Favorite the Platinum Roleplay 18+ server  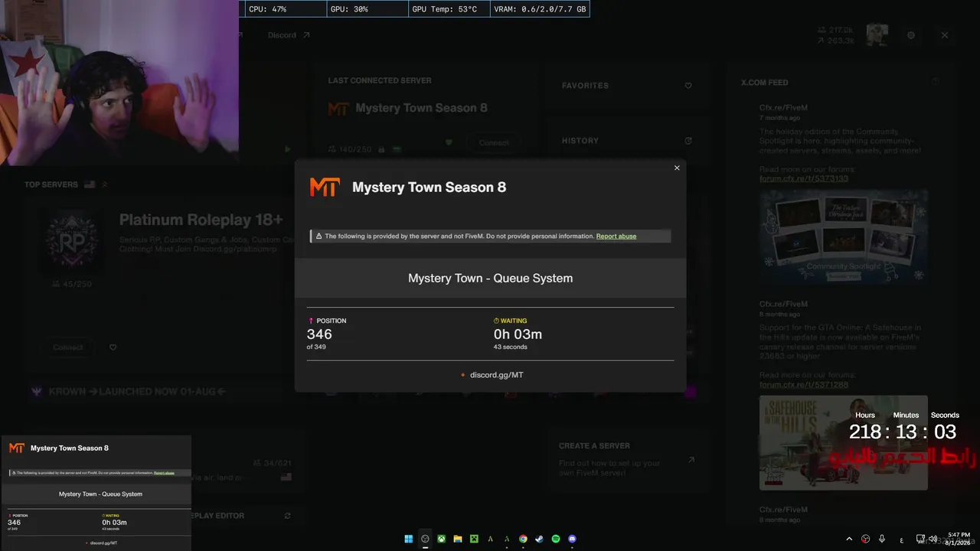(x=113, y=347)
